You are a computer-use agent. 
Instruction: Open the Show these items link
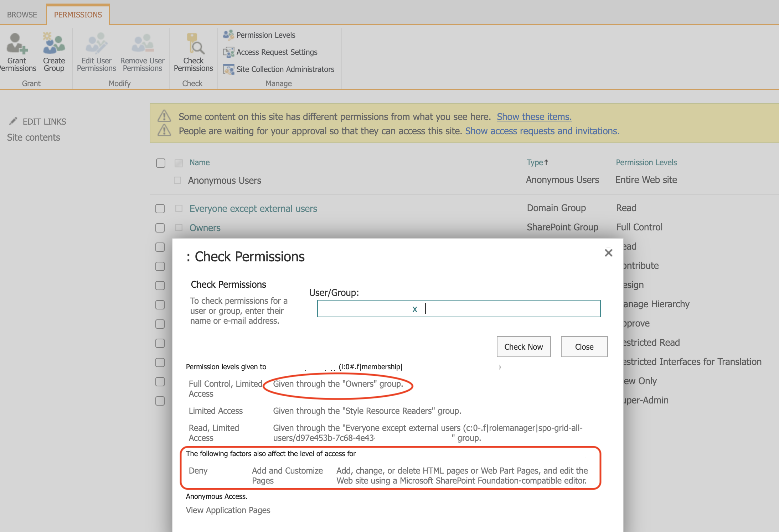pyautogui.click(x=534, y=117)
